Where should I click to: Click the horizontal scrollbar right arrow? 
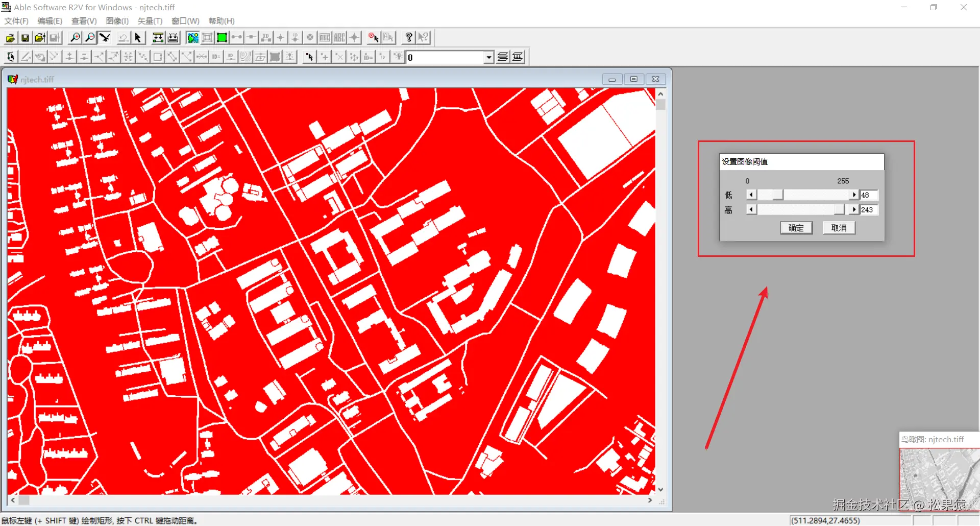tap(650, 500)
